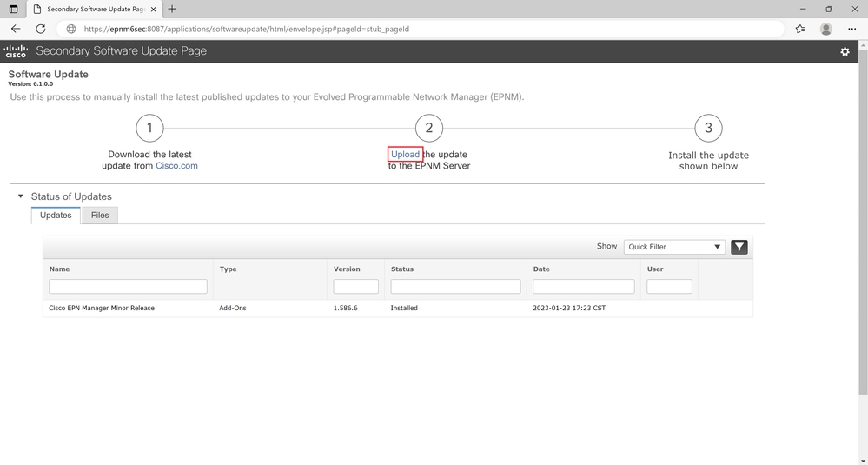
Task: Select the Secondary Software Update Page browser tab
Action: (95, 10)
